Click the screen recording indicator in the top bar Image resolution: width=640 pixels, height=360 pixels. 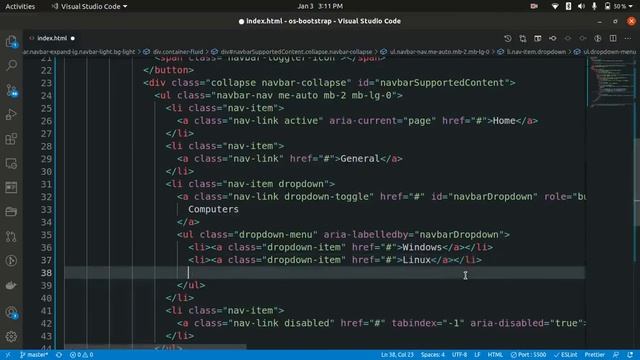point(534,6)
